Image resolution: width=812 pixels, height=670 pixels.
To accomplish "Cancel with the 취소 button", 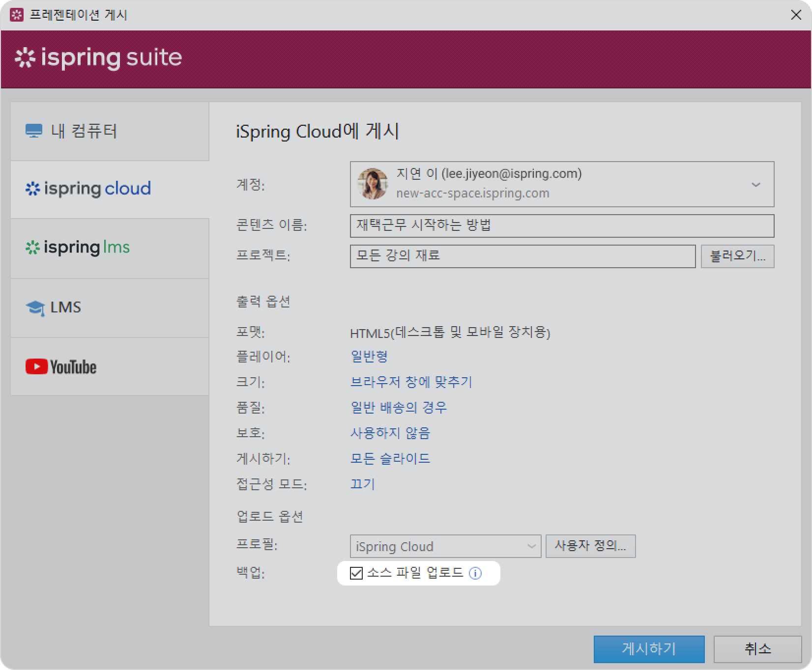I will pos(757,649).
